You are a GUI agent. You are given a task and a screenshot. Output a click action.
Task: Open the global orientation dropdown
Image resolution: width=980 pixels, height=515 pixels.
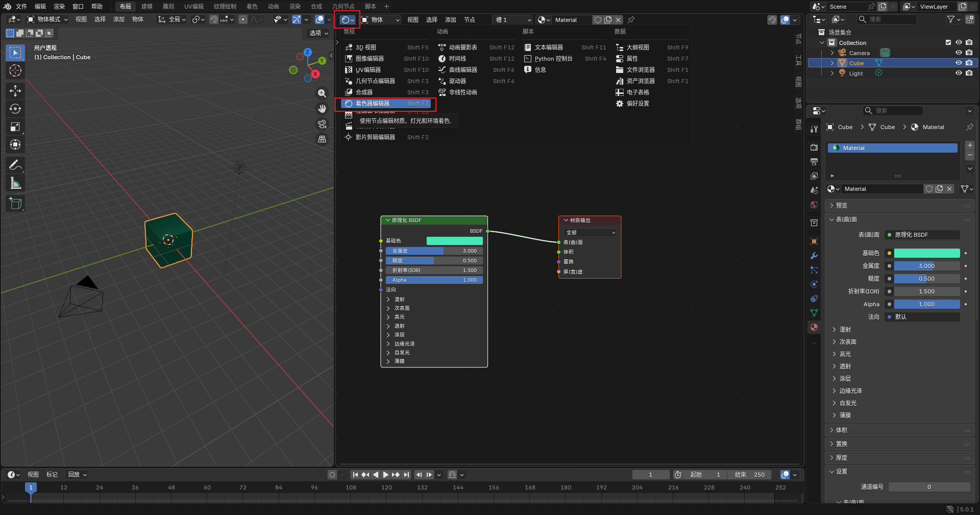coord(171,19)
